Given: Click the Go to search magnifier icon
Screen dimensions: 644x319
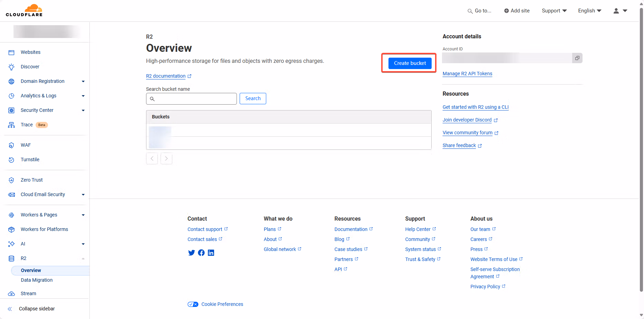Looking at the screenshot, I should click(470, 11).
